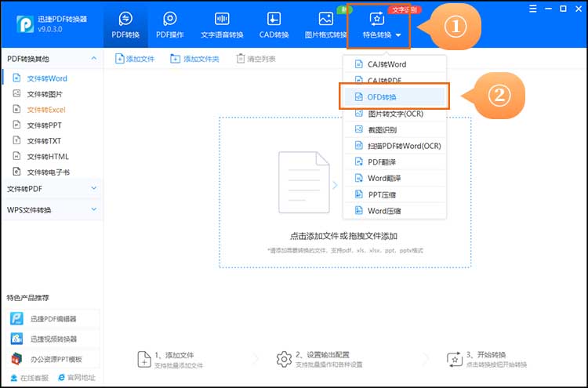Click the CAJ转Word menu icon

click(359, 64)
